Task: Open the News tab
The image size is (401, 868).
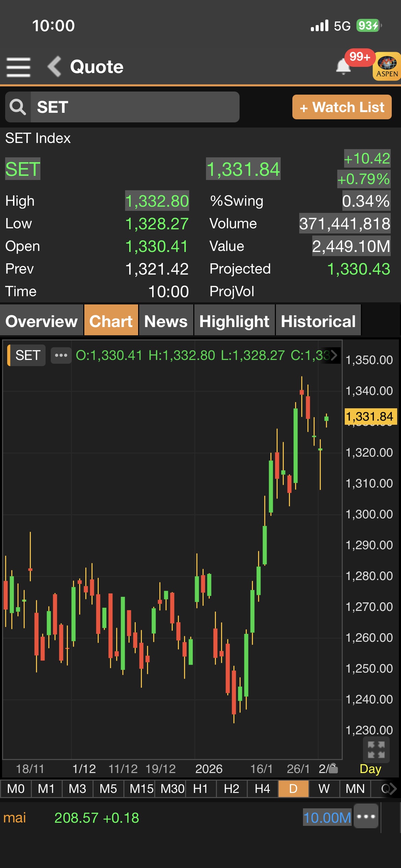Action: [x=166, y=321]
